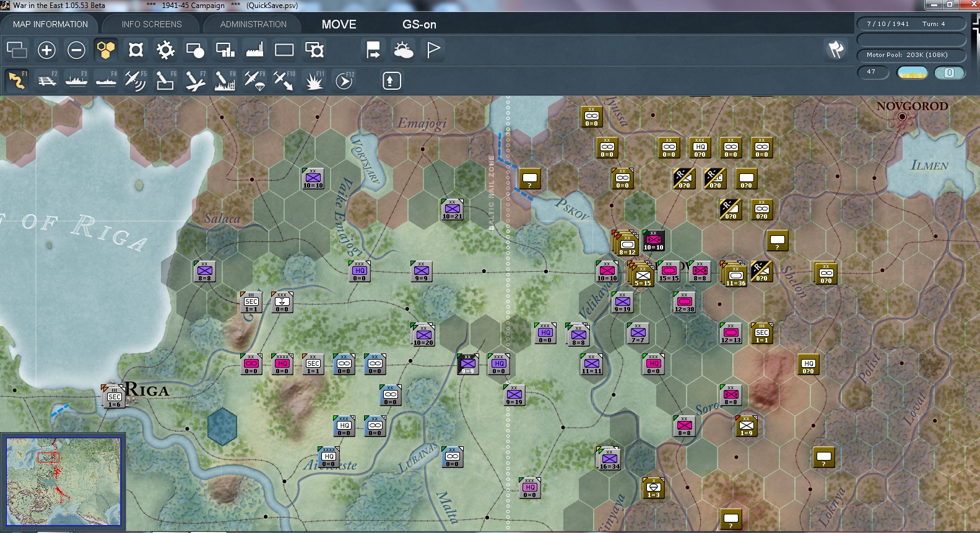Select the Soviet 11=36 unit stack
Screen dimensions: 980x533
[735, 274]
